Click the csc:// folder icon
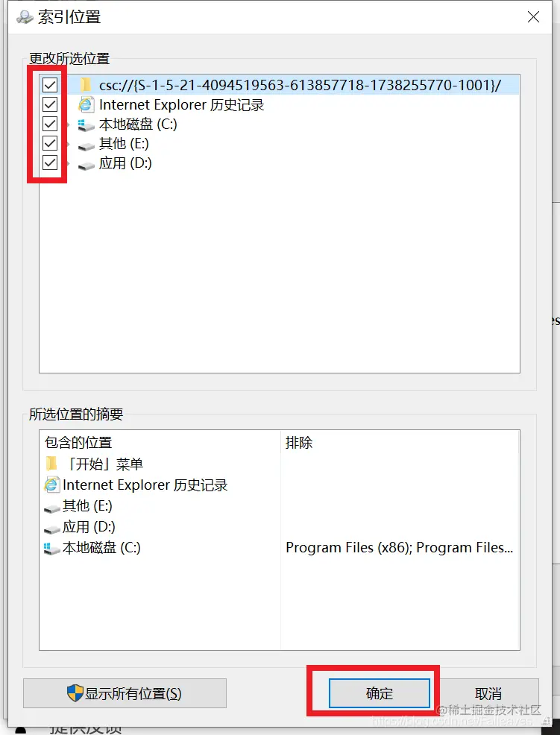This screenshot has height=735, width=560. pyautogui.click(x=85, y=85)
